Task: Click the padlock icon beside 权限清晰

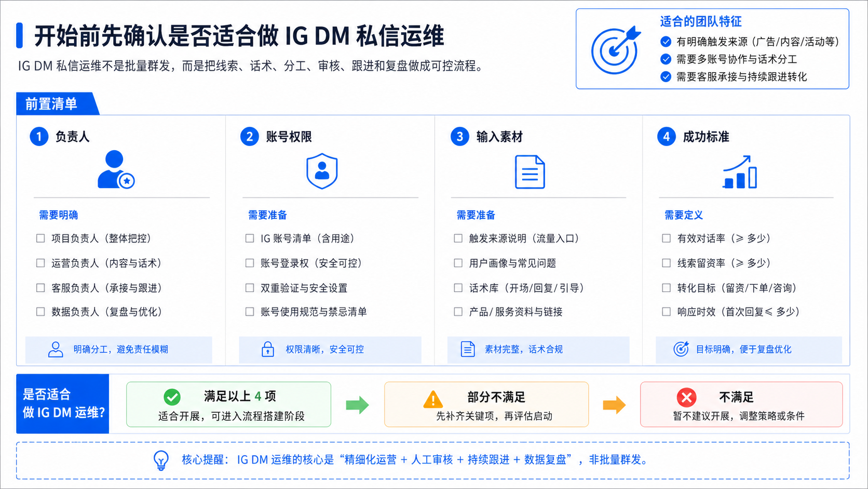Action: pyautogui.click(x=268, y=349)
